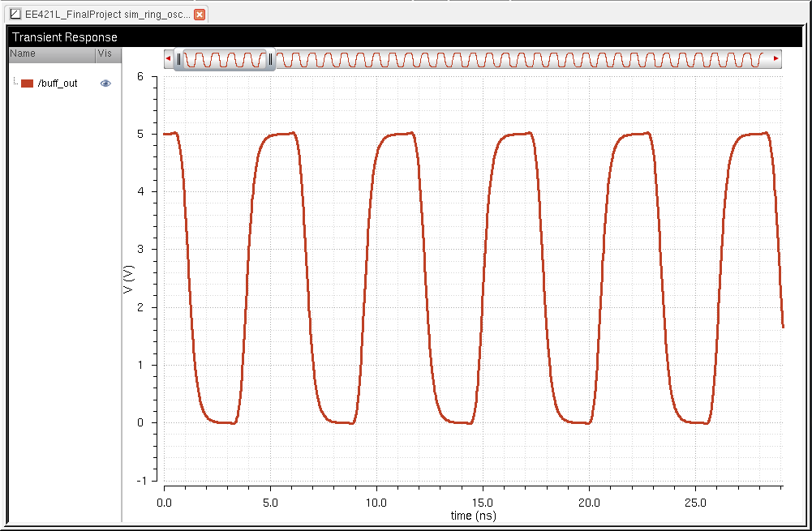Click the red left arrow on overview strip
This screenshot has width=812, height=531.
point(168,59)
